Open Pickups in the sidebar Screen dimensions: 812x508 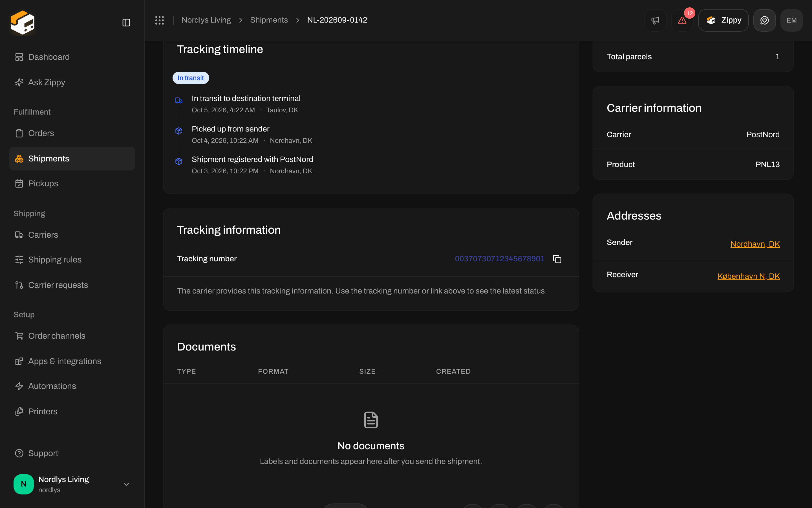(x=72, y=183)
